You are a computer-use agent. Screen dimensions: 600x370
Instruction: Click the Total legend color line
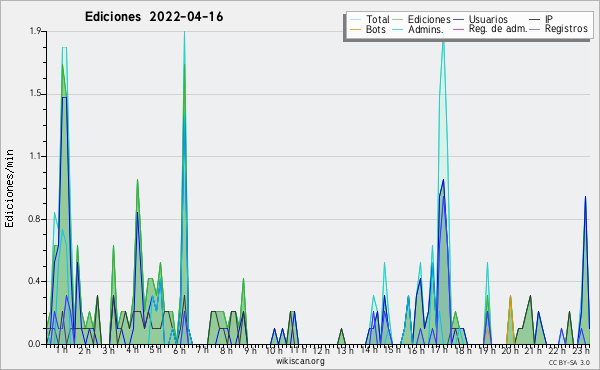click(x=355, y=20)
